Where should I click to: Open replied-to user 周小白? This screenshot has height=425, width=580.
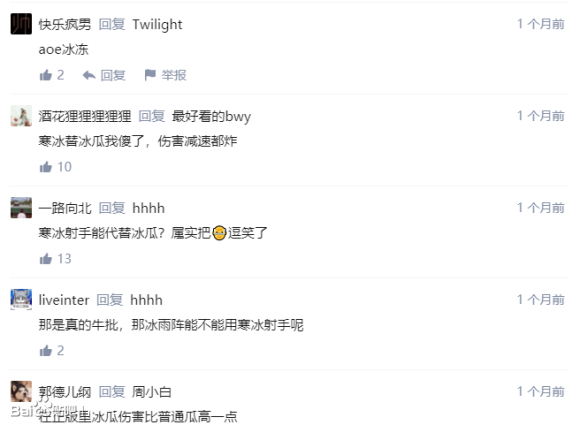[x=152, y=392]
